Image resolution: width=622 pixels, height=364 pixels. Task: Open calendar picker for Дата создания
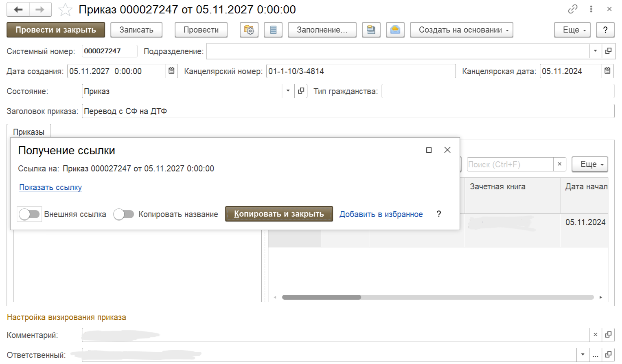point(171,71)
